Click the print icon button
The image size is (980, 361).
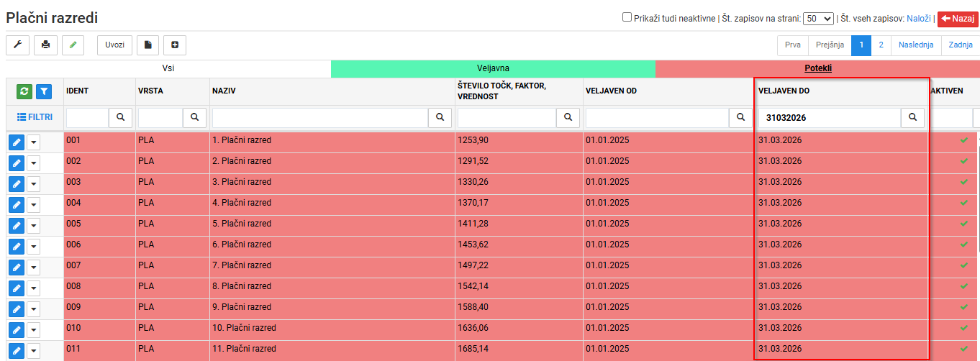pyautogui.click(x=45, y=45)
